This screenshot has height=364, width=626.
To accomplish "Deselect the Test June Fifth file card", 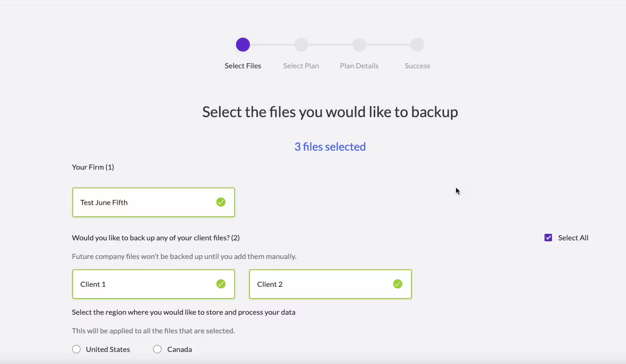I will click(x=154, y=202).
